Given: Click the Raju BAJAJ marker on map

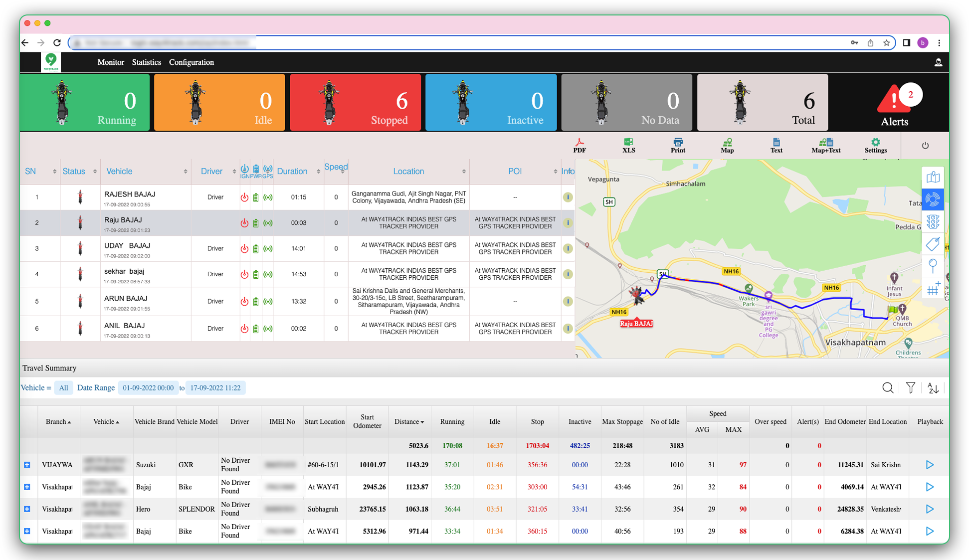Looking at the screenshot, I should (637, 295).
